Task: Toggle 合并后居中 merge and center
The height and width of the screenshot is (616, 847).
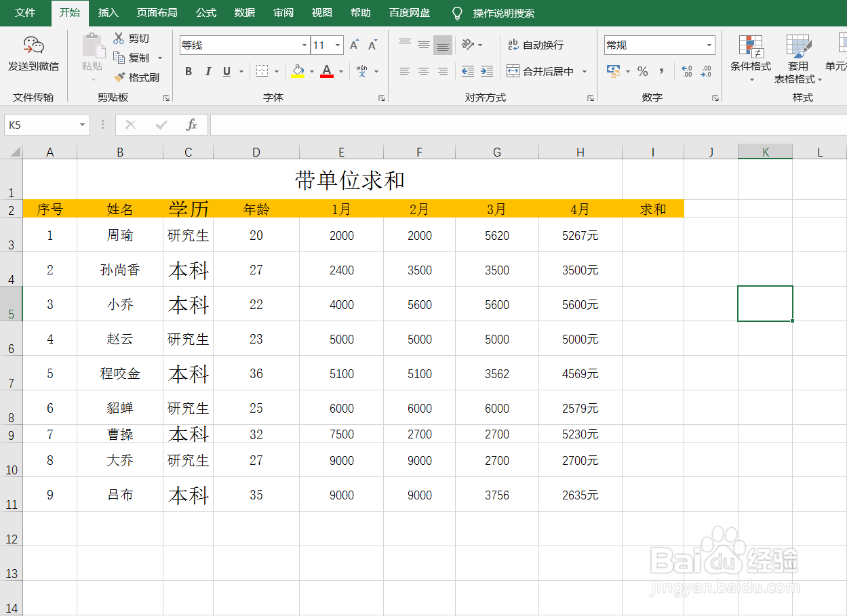Action: 540,71
